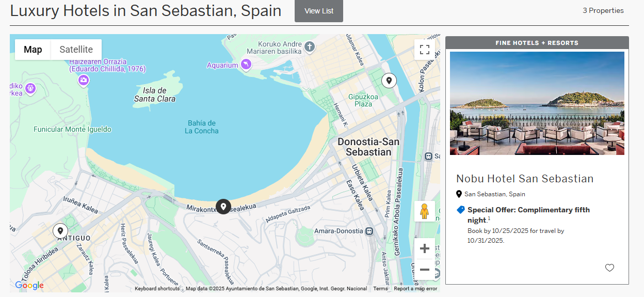
Task: Click the Bahía de La Concha label
Action: tap(202, 127)
